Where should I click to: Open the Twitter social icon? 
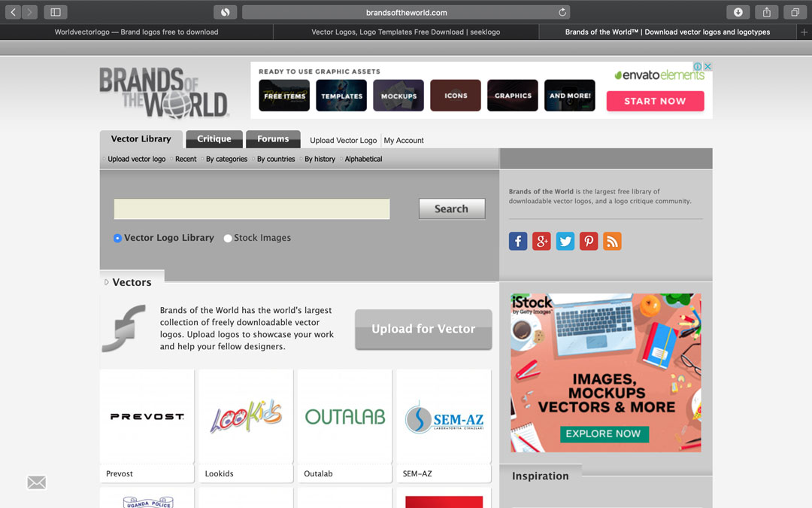tap(565, 241)
